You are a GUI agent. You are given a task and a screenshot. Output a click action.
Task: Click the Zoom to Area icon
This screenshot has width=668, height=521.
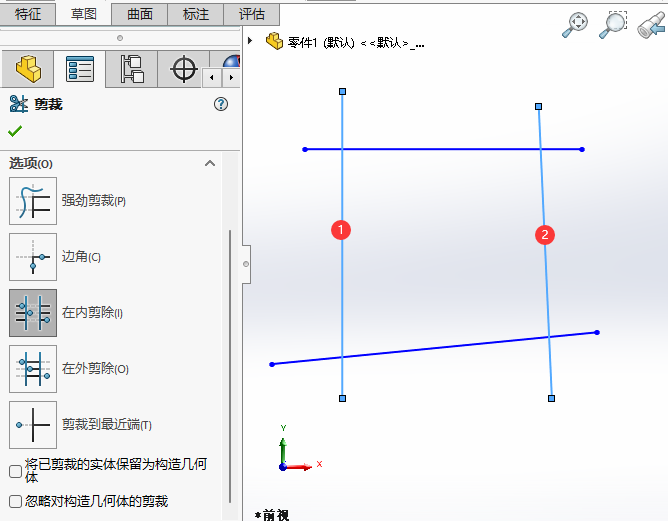(x=613, y=25)
